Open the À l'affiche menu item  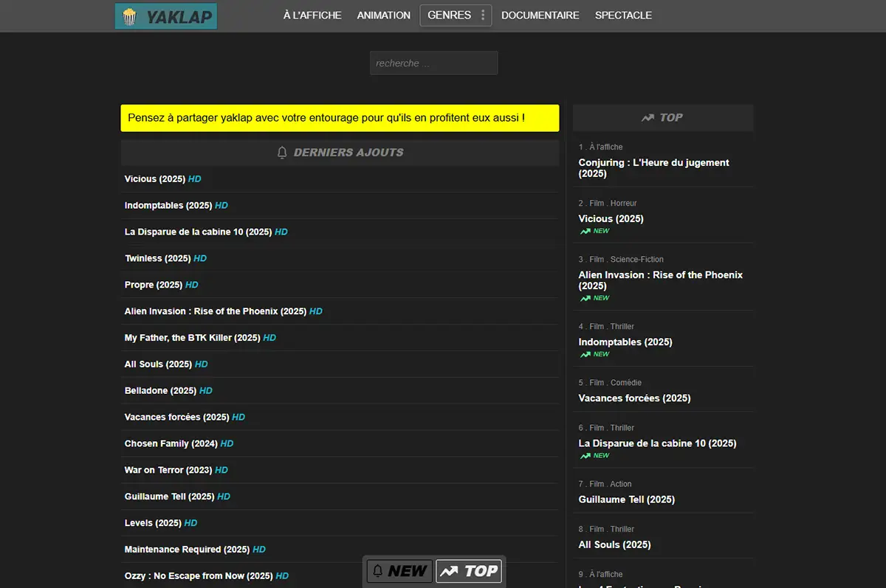tap(312, 15)
